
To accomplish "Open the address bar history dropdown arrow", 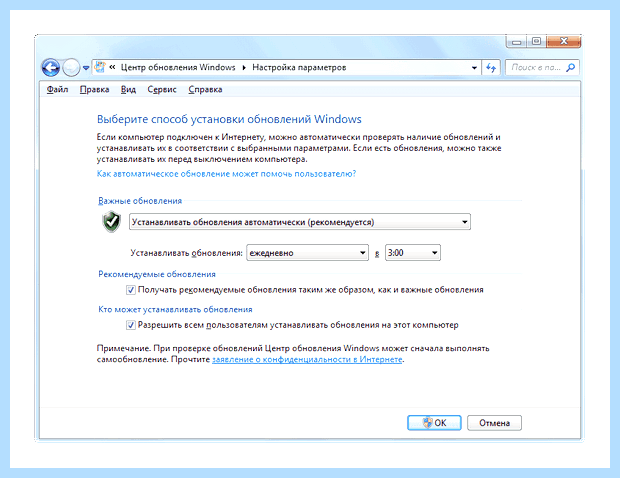I will click(x=474, y=68).
